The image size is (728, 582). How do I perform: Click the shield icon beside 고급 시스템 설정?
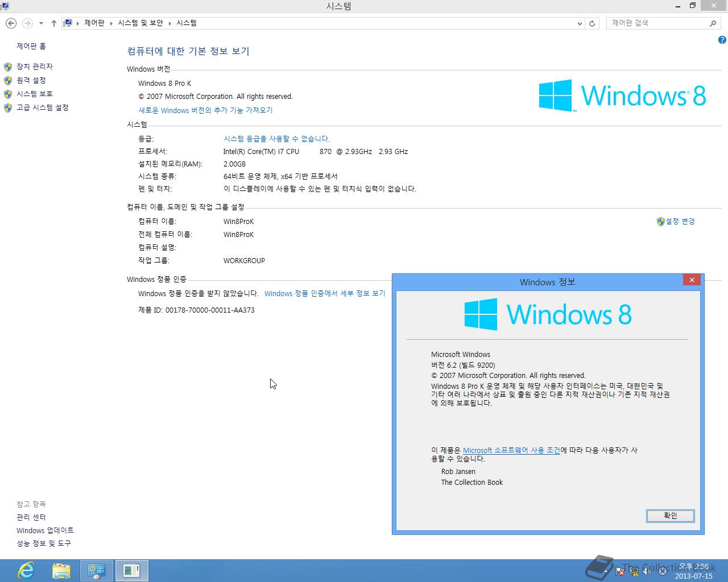click(x=8, y=108)
